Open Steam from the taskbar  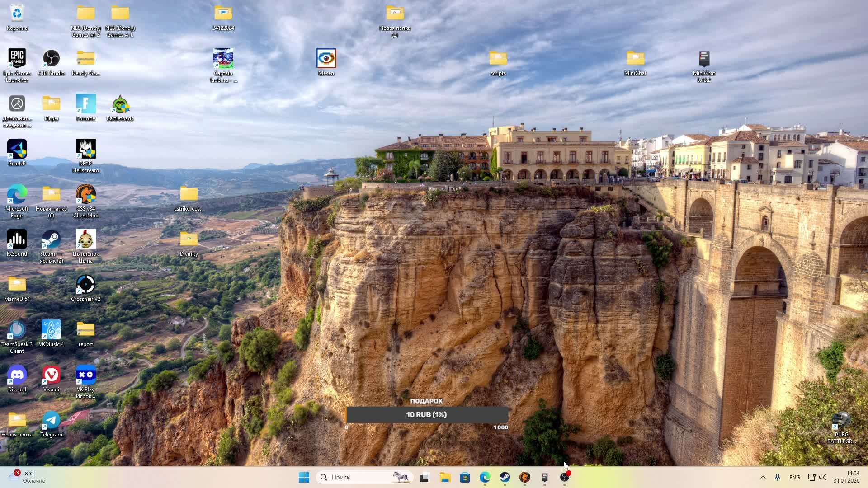pos(505,477)
